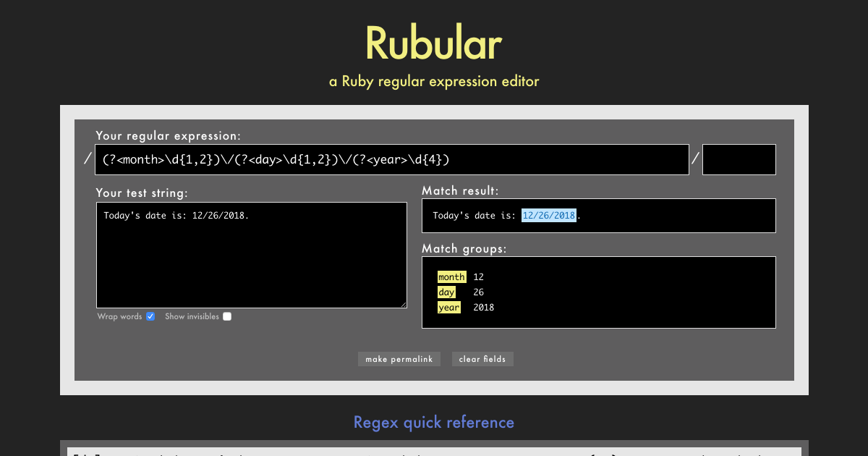Open the Rubular home via the title logo
The image size is (868, 456).
[433, 43]
